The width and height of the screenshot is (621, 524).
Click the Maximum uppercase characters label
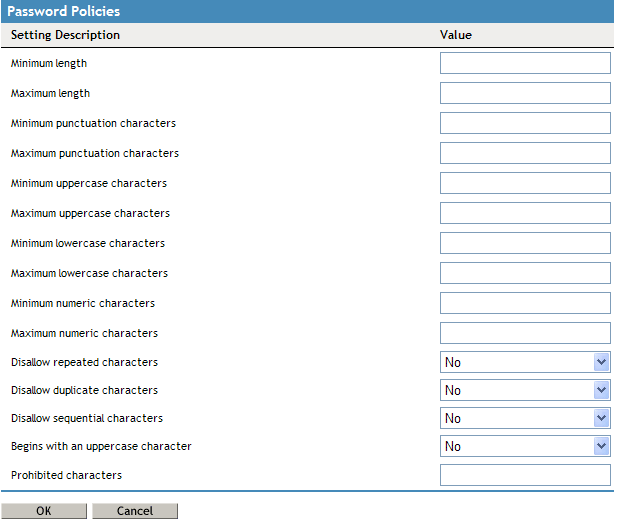(90, 213)
